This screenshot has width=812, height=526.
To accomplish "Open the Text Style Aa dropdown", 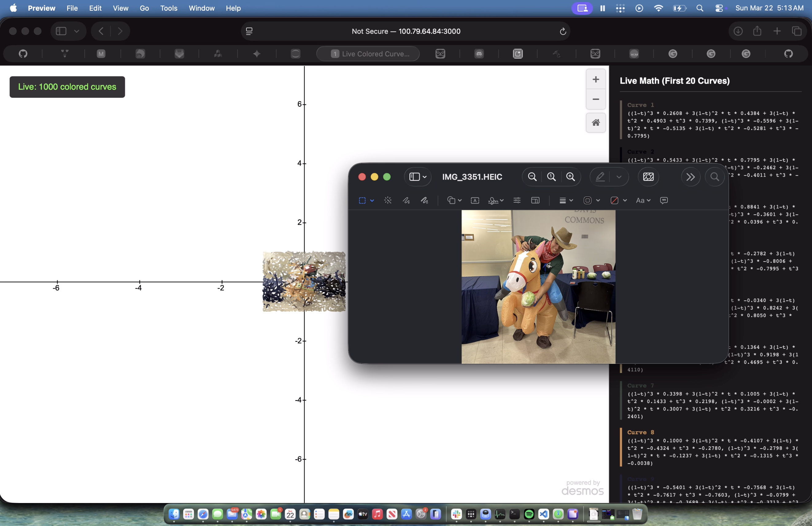I will 643,200.
